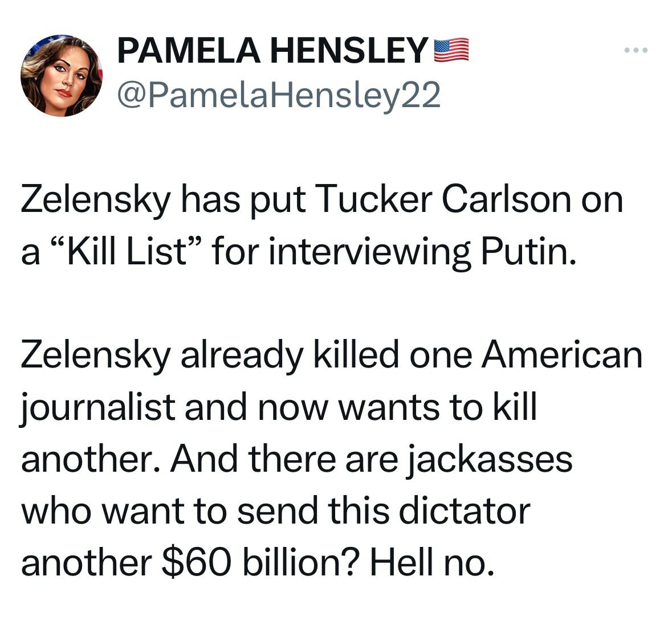Viewport: 672px width, 621px height.
Task: Open the PAMELA HENSLEY display name link
Action: pyautogui.click(x=272, y=51)
